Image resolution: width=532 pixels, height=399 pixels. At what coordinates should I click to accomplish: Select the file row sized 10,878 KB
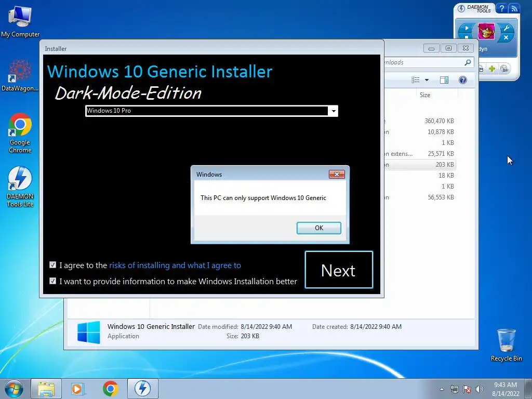click(420, 131)
